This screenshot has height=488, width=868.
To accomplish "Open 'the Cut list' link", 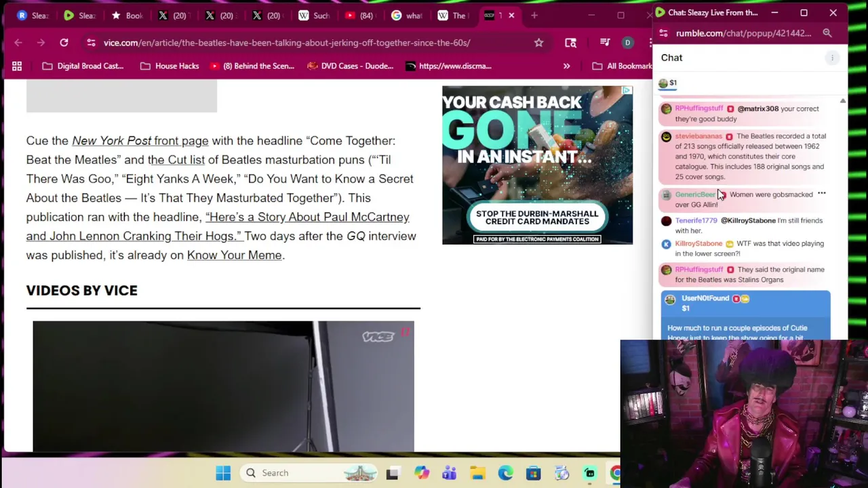I will click(176, 159).
